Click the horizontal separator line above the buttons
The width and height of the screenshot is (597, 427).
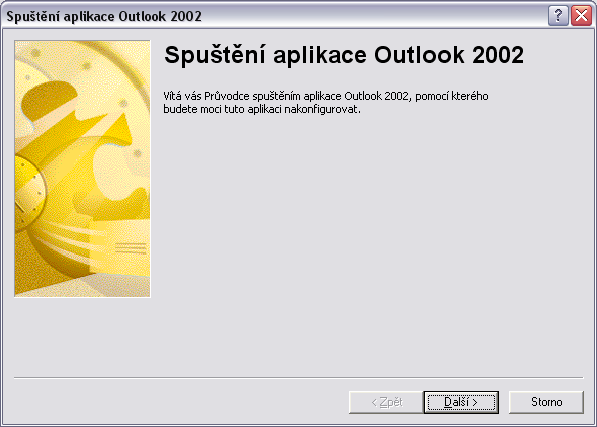tap(298, 378)
